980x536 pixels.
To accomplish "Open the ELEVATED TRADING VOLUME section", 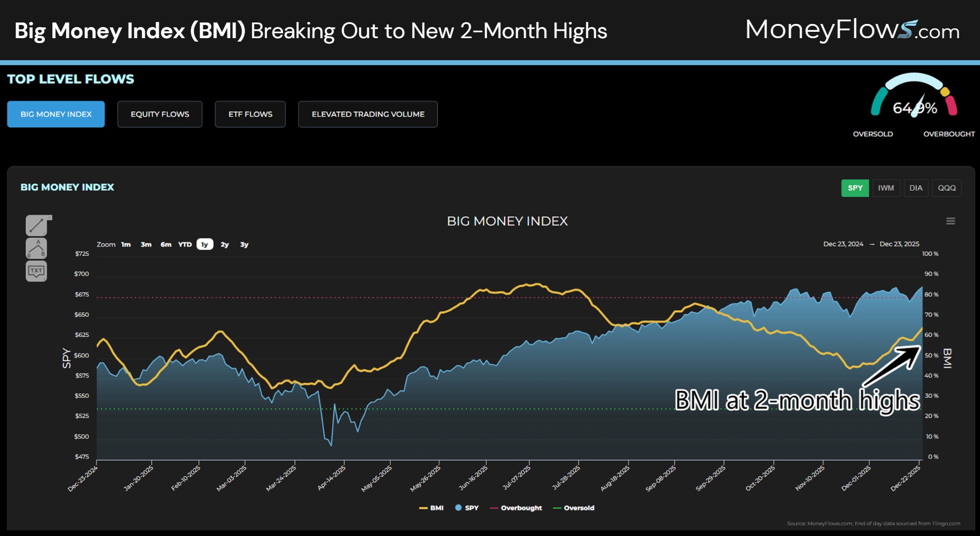I will click(368, 114).
